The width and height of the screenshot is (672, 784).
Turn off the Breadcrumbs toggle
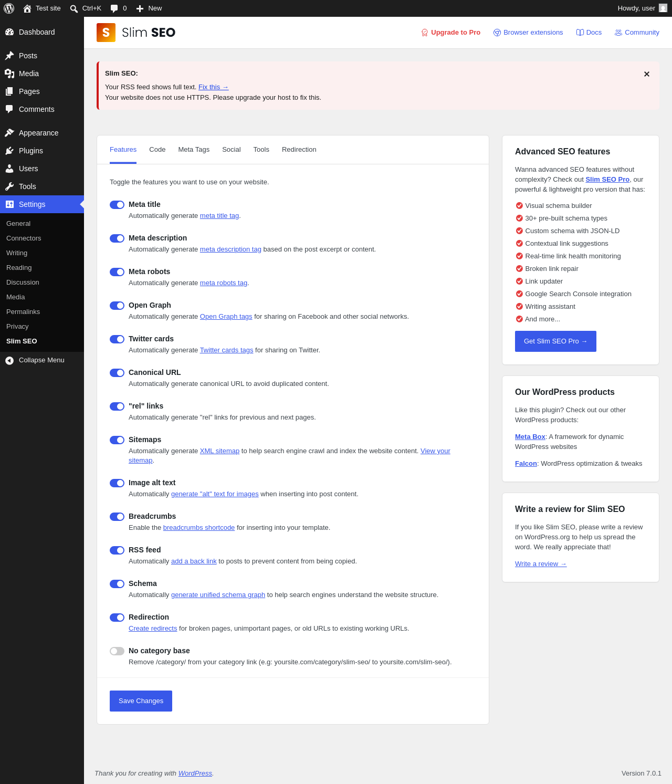tap(117, 517)
